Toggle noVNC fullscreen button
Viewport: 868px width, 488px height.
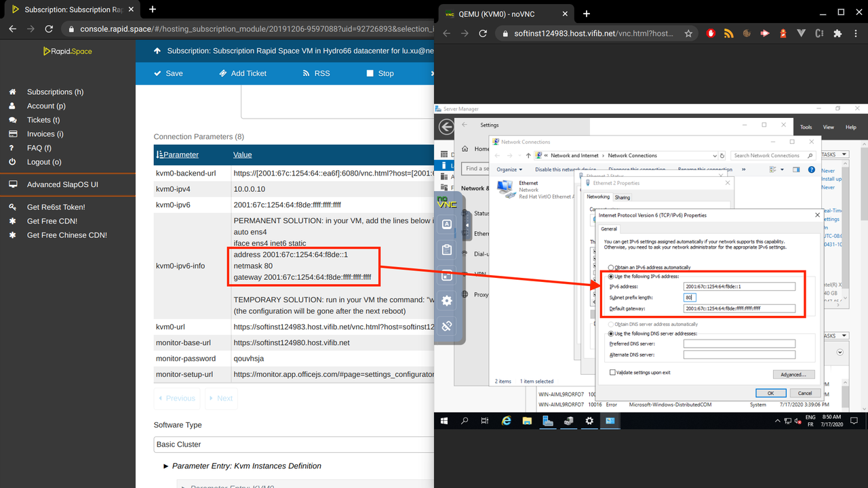447,275
